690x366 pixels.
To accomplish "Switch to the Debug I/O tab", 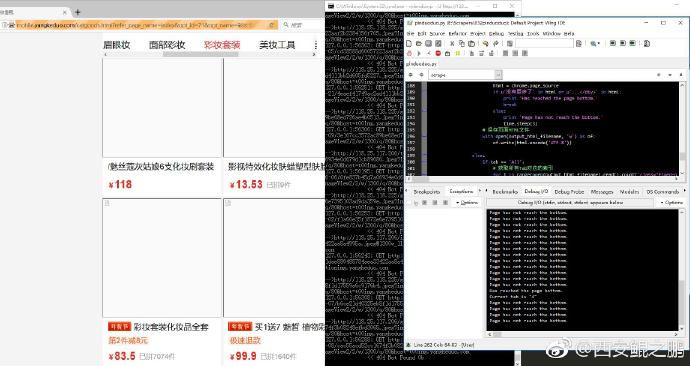I will point(536,192).
